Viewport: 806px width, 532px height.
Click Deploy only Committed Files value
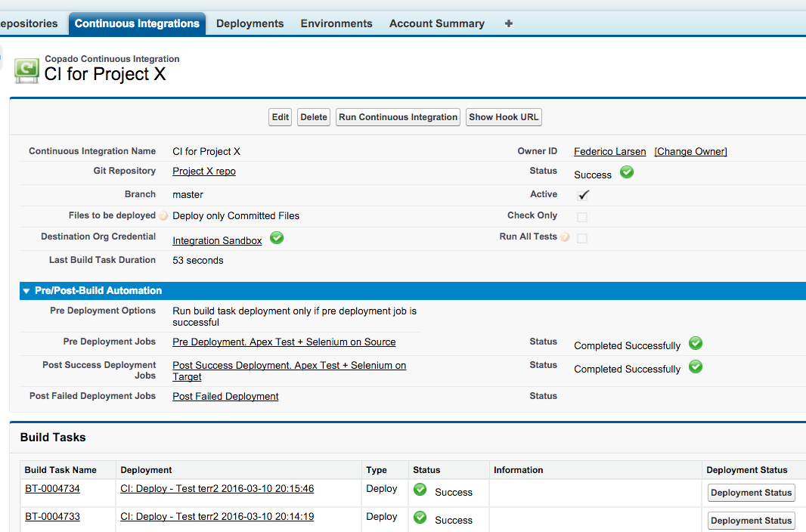(x=236, y=215)
